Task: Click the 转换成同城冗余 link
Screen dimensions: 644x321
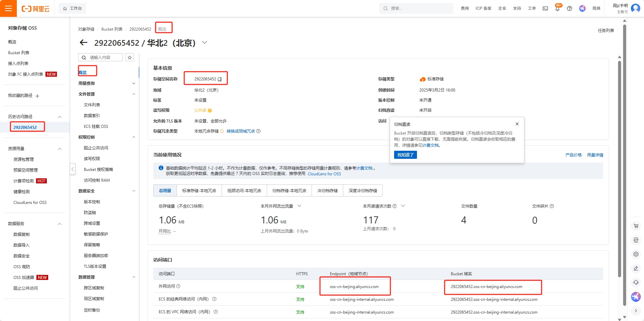Action: (240, 131)
